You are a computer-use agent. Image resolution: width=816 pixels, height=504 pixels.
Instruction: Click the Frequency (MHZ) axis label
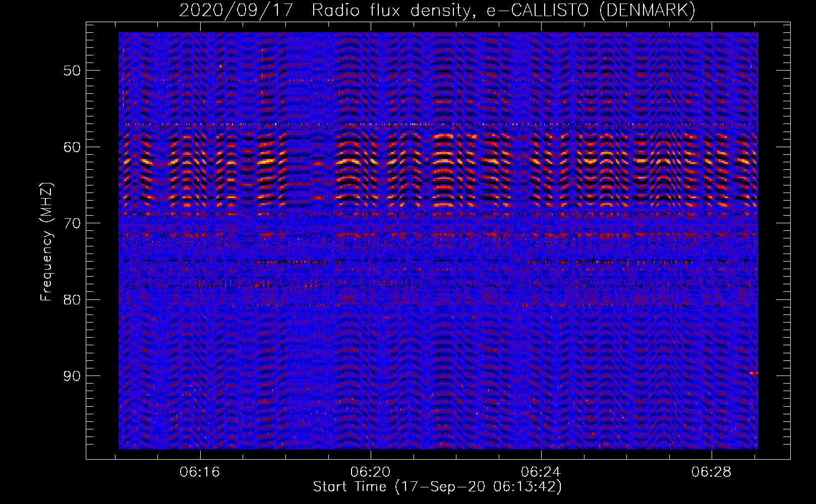pyautogui.click(x=46, y=242)
